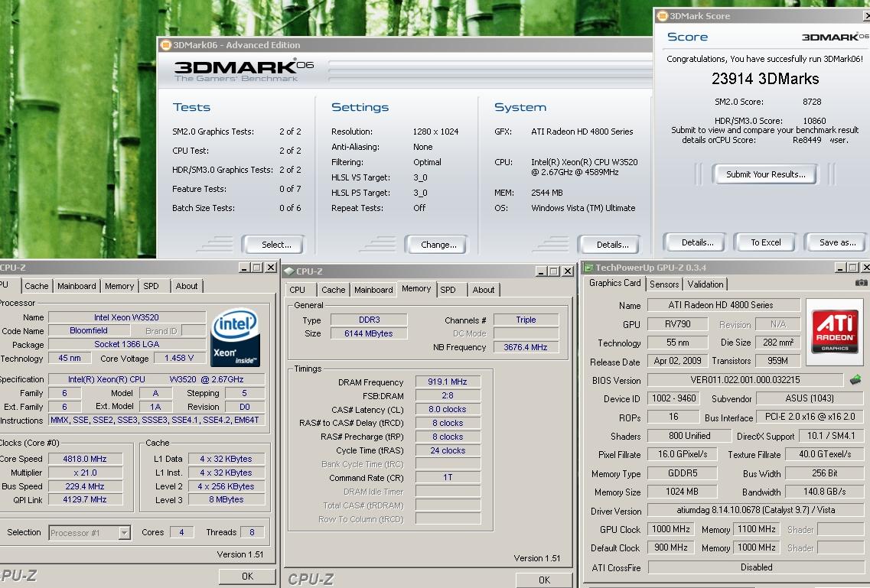
Task: Open Mainboard tab in middle CPU-Z window
Action: pyautogui.click(x=373, y=289)
